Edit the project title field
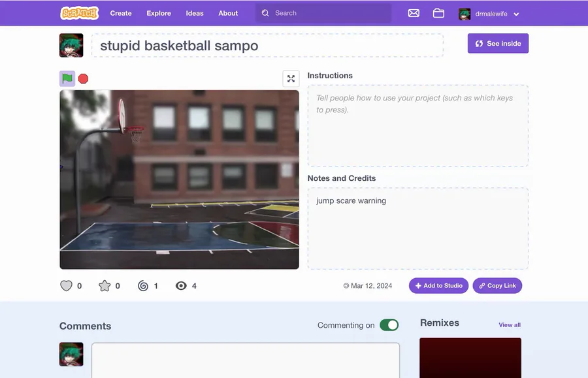The height and width of the screenshot is (378, 588). pos(267,45)
